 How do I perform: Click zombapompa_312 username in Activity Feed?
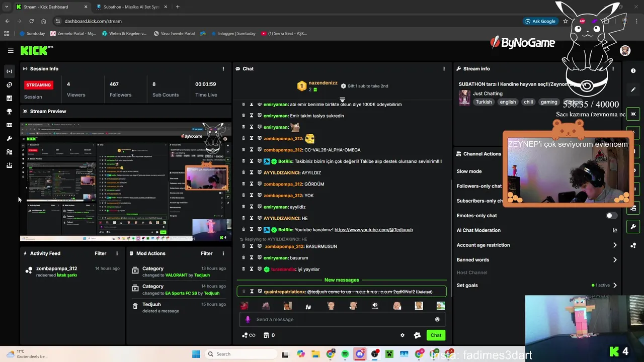(56, 268)
